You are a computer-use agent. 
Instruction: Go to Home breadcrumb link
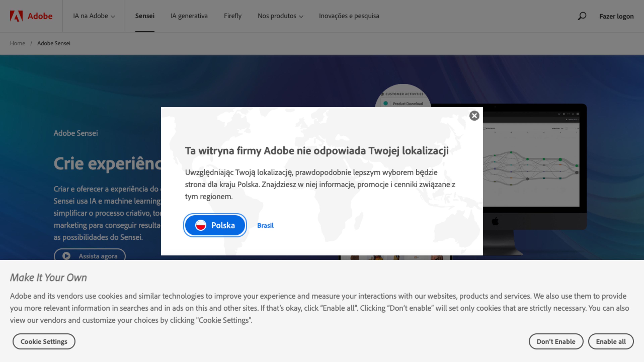(17, 43)
